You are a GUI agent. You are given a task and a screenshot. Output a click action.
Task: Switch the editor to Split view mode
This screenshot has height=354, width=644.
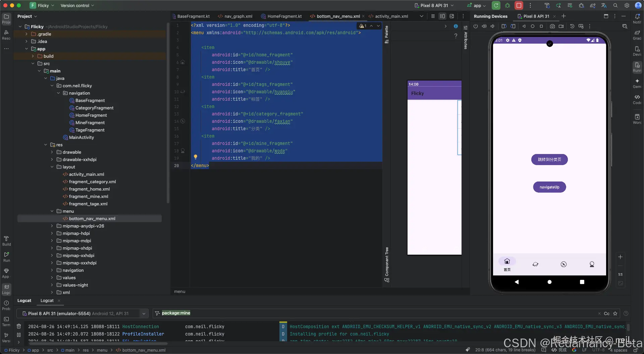[442, 16]
